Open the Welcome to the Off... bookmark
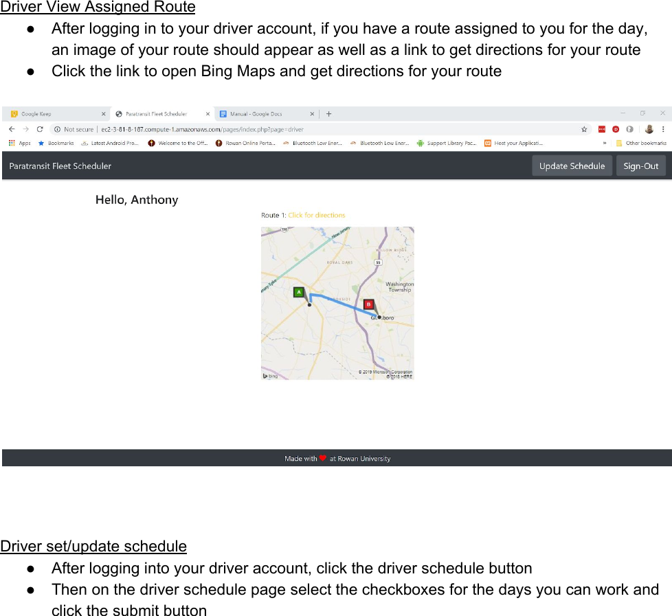672x616 pixels. tap(178, 143)
